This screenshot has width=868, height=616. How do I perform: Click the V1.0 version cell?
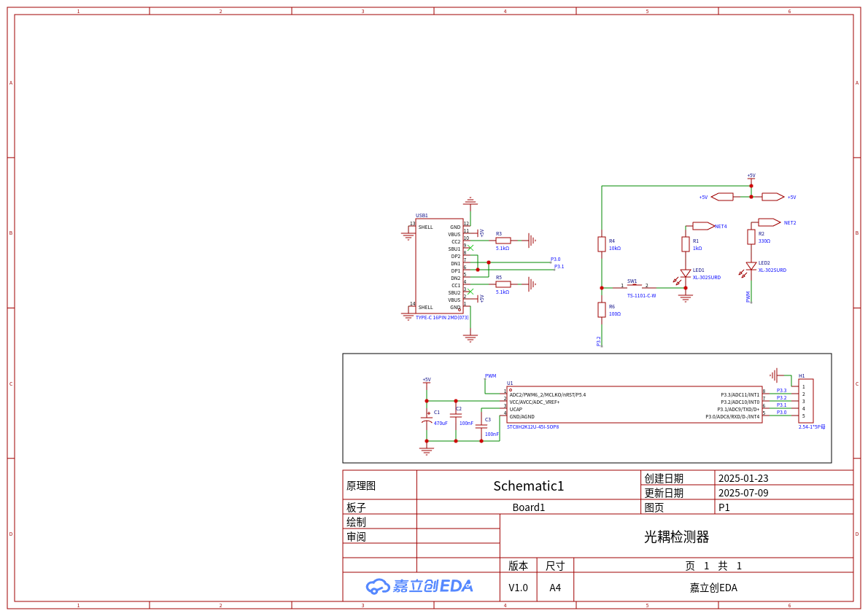(518, 588)
